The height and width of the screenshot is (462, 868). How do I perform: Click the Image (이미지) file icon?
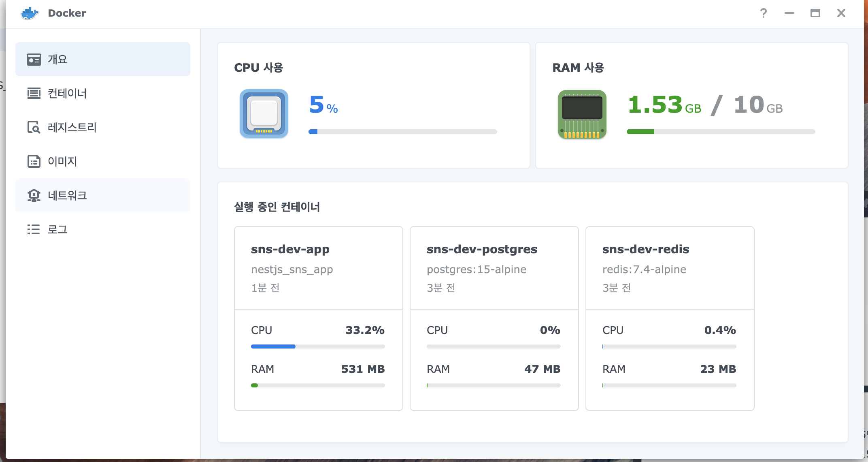(x=34, y=161)
